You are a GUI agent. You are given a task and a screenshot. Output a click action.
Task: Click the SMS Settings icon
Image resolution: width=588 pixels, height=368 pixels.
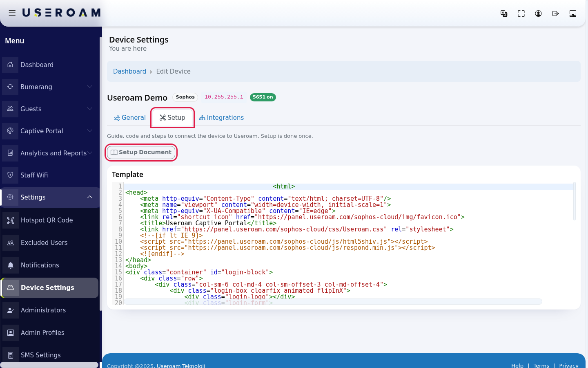point(11,355)
